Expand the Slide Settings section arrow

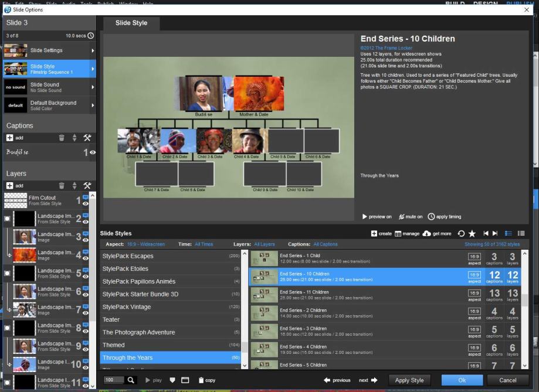click(93, 51)
